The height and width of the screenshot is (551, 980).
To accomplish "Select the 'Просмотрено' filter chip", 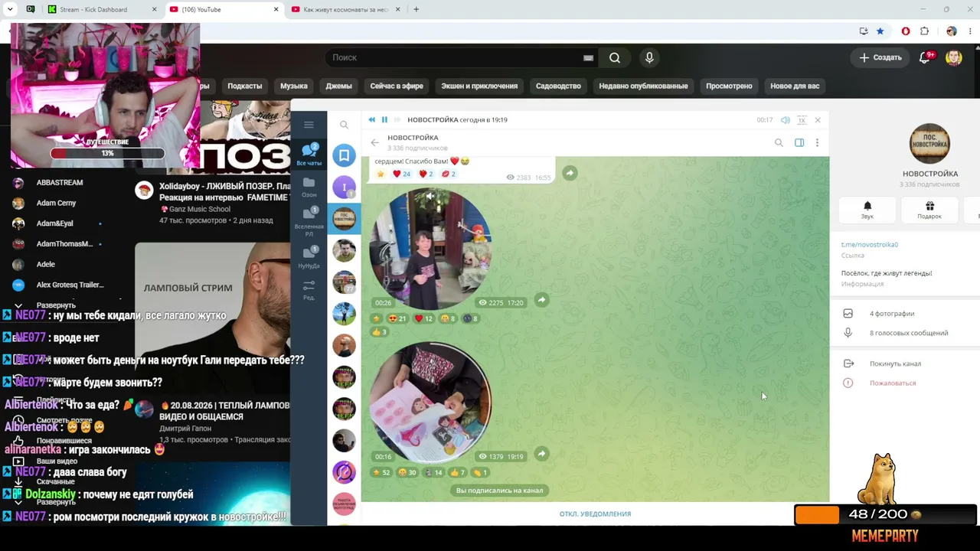I will click(x=729, y=86).
